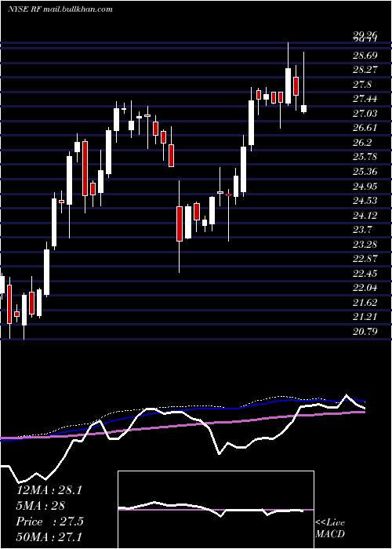
Task: Click the 22.45 price axis label
Action: [x=365, y=273]
